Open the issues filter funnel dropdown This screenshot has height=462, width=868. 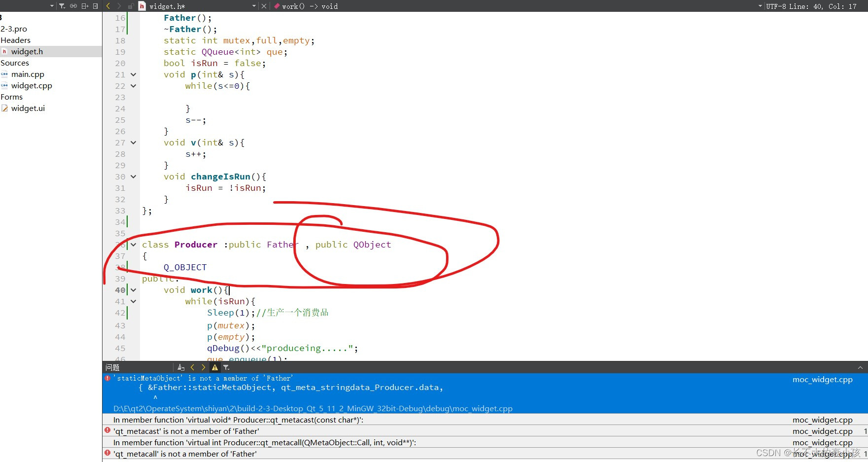(226, 367)
